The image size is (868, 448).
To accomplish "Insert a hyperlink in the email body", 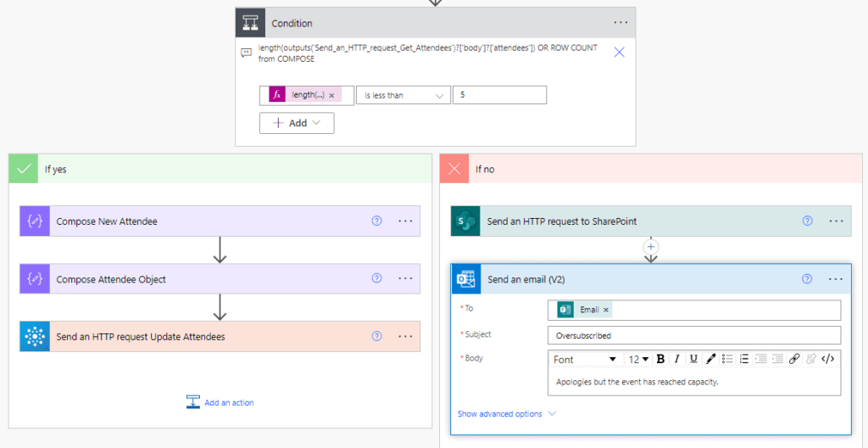I will pyautogui.click(x=794, y=359).
